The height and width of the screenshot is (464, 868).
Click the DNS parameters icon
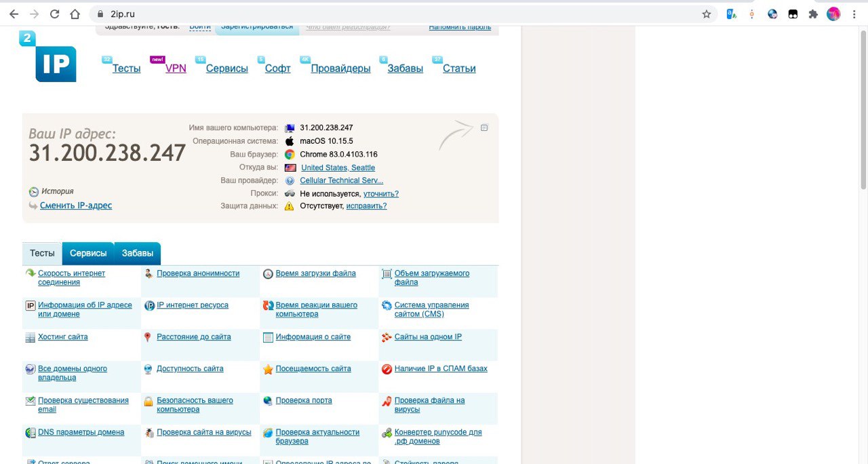click(31, 433)
